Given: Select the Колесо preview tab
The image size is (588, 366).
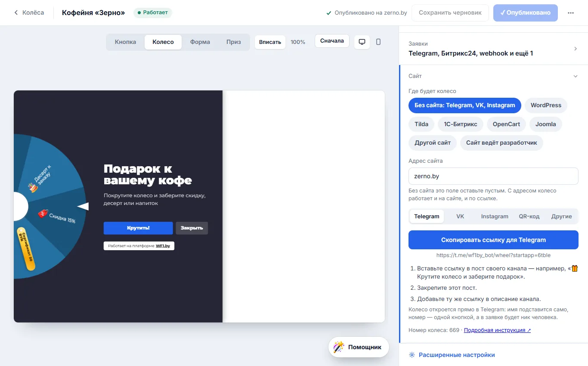Looking at the screenshot, I should click(163, 42).
